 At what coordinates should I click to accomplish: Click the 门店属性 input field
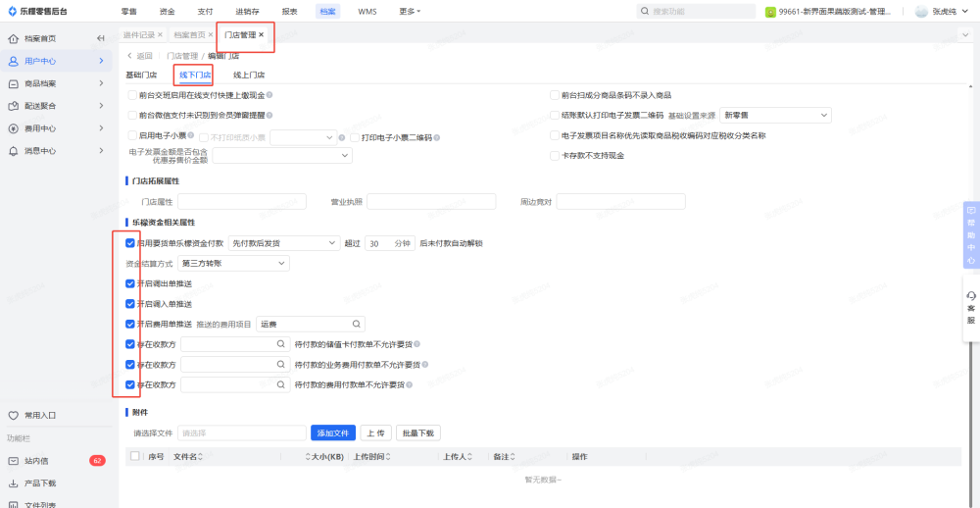point(242,201)
